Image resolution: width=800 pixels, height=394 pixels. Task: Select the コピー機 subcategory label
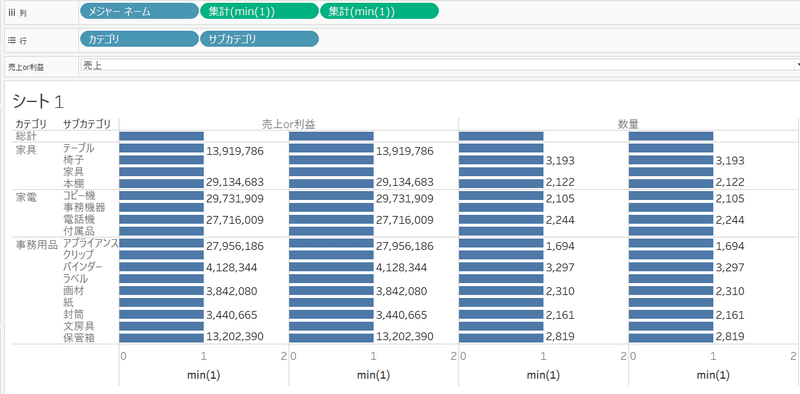[x=79, y=195]
